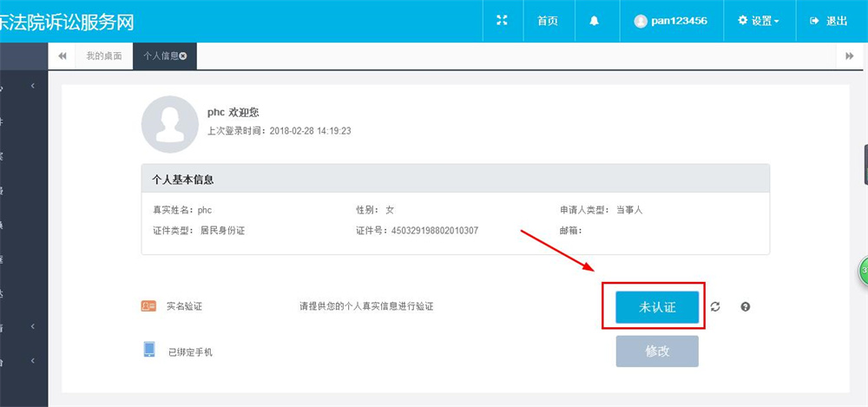The image size is (868, 407).
Task: Log out with the 退出 button
Action: pos(829,21)
